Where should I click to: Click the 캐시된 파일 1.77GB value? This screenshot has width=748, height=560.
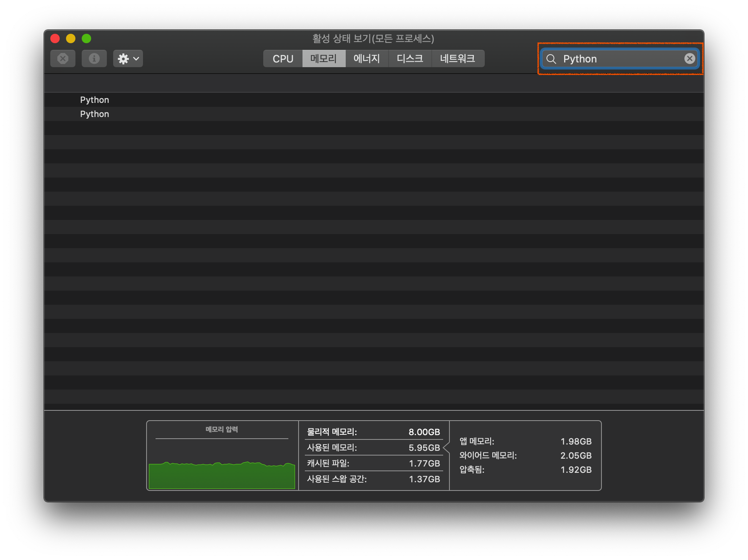(x=424, y=463)
